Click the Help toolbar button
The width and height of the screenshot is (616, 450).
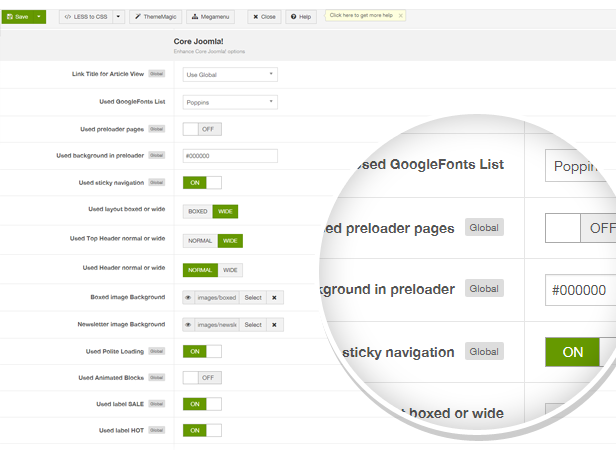pos(302,17)
